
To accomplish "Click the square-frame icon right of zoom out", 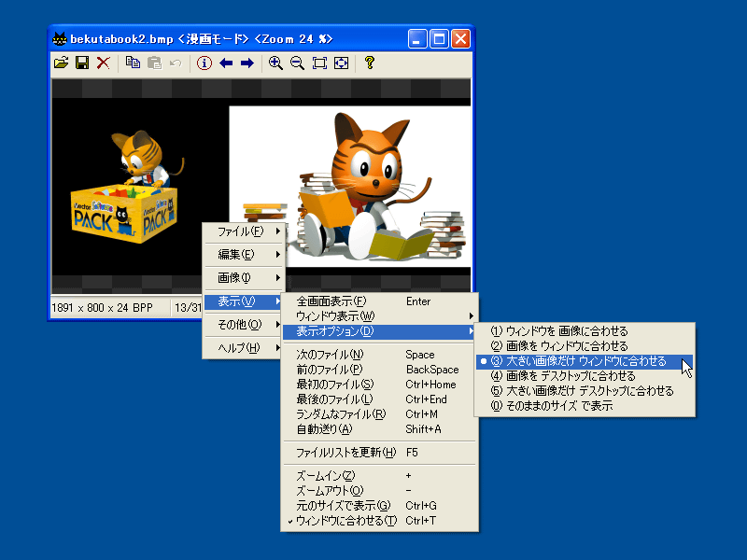I will 319,63.
